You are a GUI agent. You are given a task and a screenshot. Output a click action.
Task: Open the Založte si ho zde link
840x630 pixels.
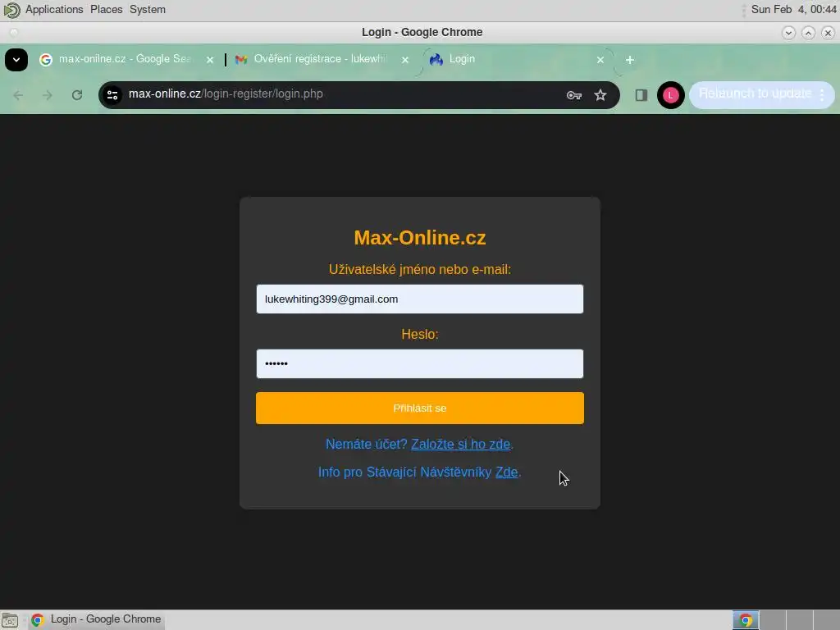coord(461,444)
